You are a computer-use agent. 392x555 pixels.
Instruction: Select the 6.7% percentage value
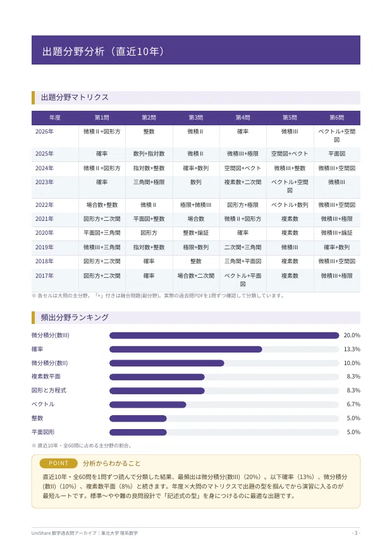click(x=353, y=404)
